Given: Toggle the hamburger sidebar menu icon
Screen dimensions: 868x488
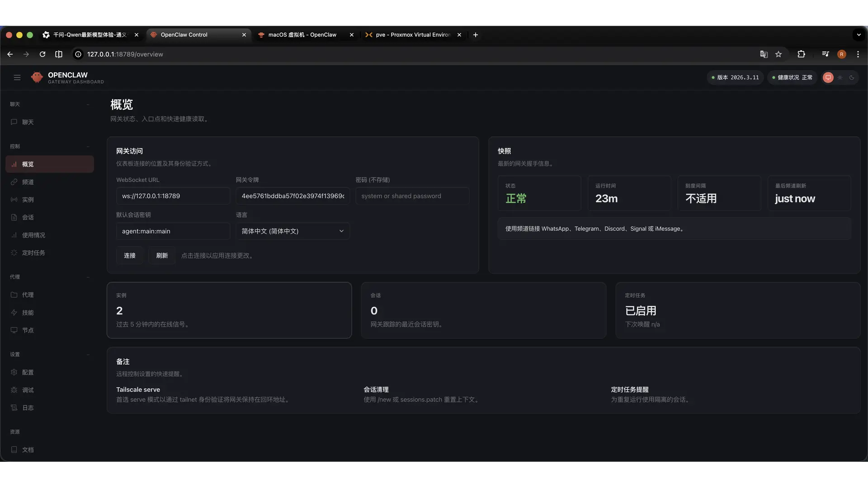Looking at the screenshot, I should [17, 78].
